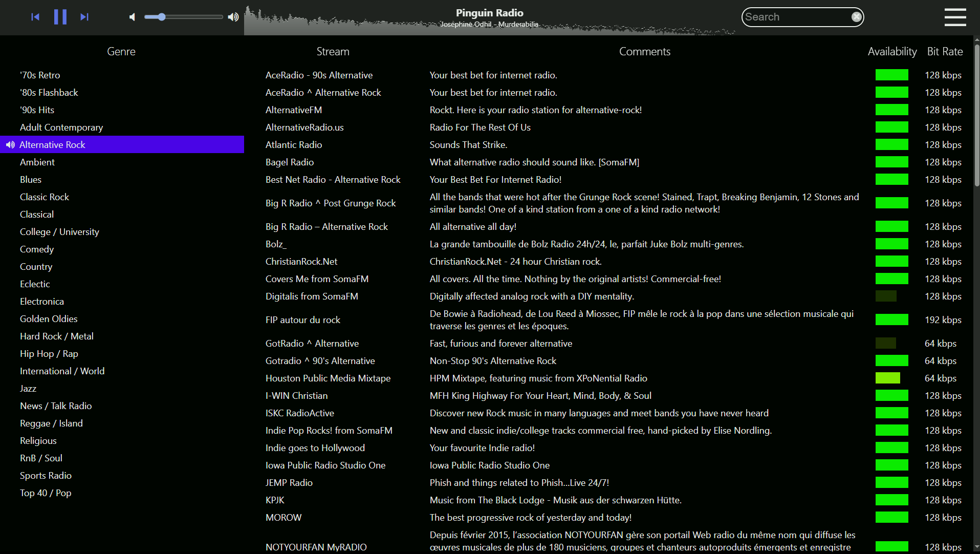This screenshot has width=980, height=554.
Task: Switch to the Jazz genre
Action: (28, 388)
